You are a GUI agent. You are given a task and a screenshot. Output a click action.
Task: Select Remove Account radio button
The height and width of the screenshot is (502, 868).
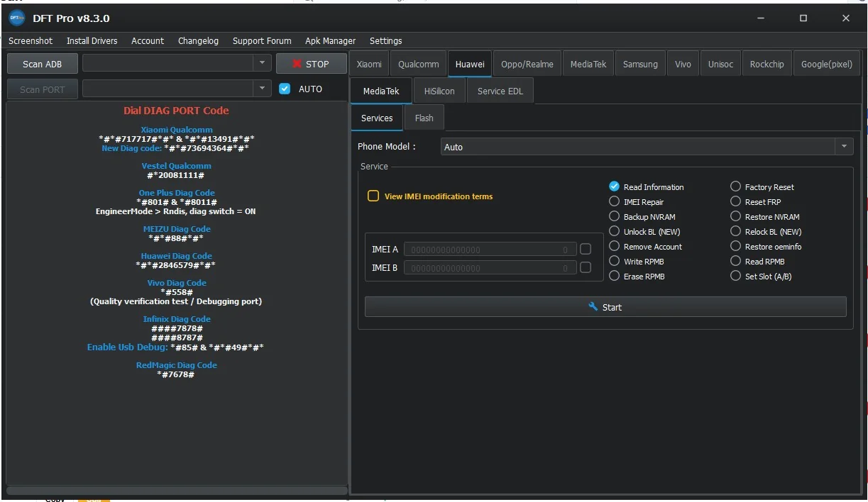[615, 246]
